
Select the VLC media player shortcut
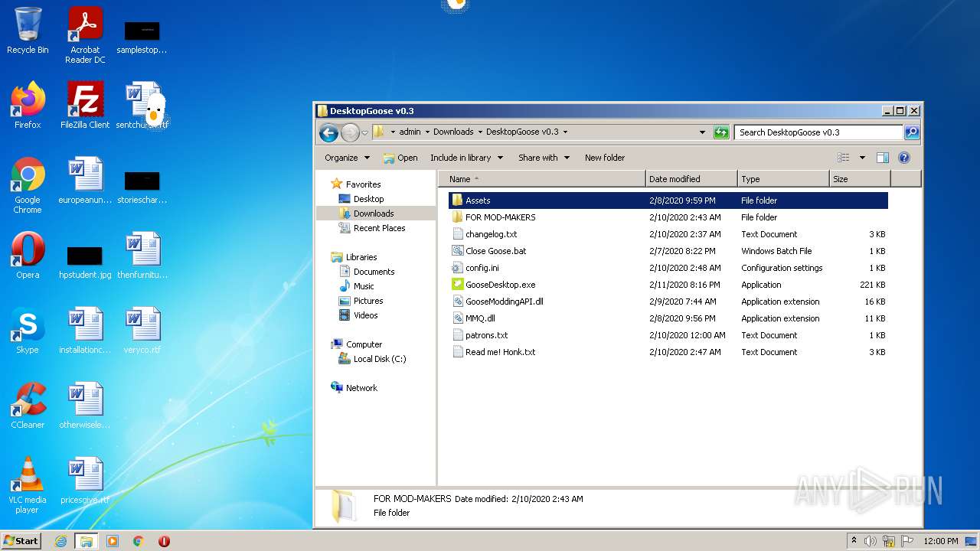pyautogui.click(x=28, y=486)
